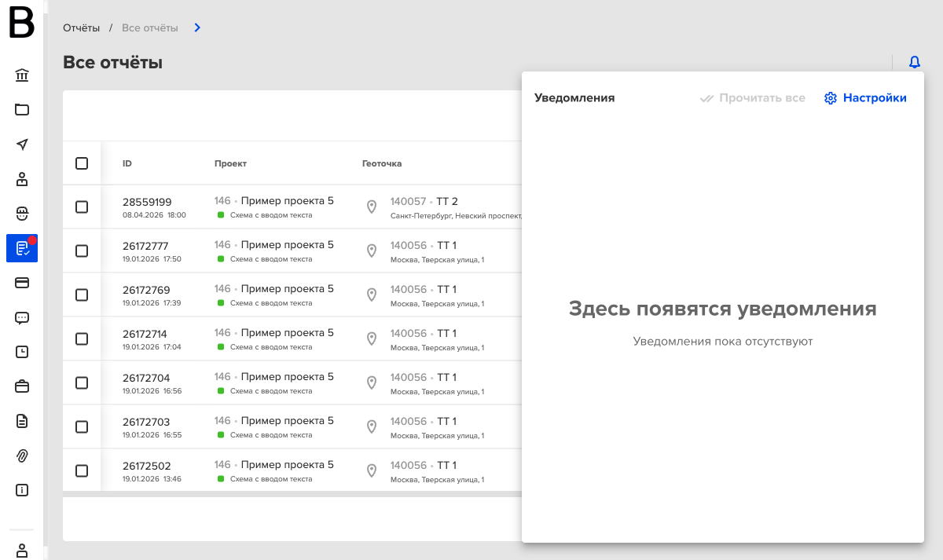Select the checkbox for report 26172777
Viewport: 943px width, 560px height.
click(82, 251)
